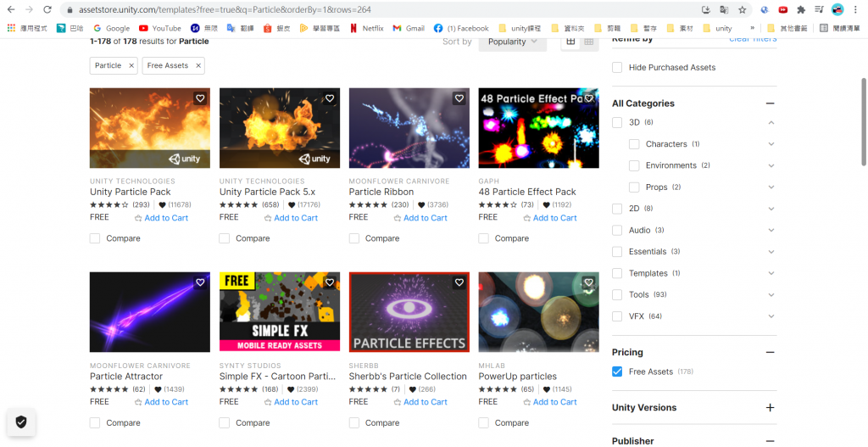This screenshot has width=868, height=447.
Task: Click the browser back arrow
Action: point(11,9)
